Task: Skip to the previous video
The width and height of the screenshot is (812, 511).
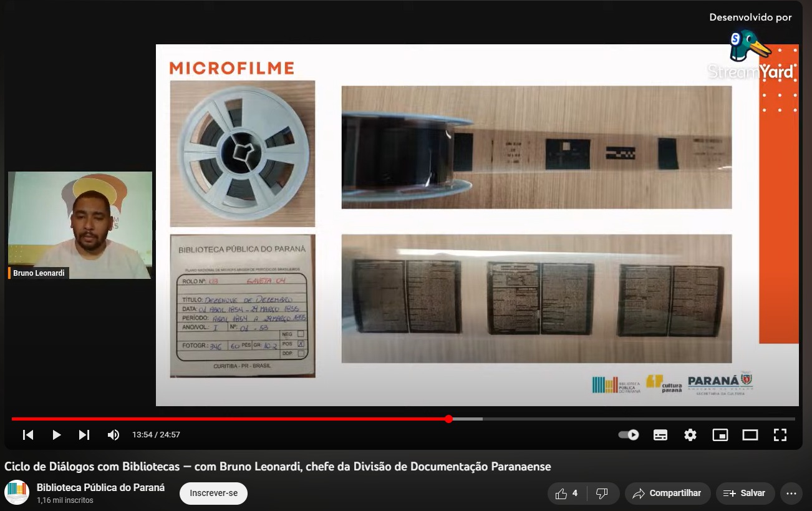Action: (x=28, y=435)
